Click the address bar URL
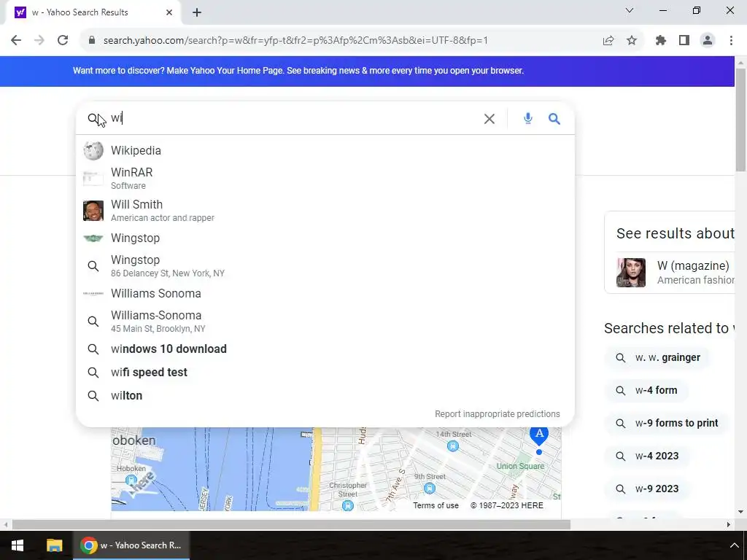This screenshot has width=747, height=560. (x=295, y=41)
